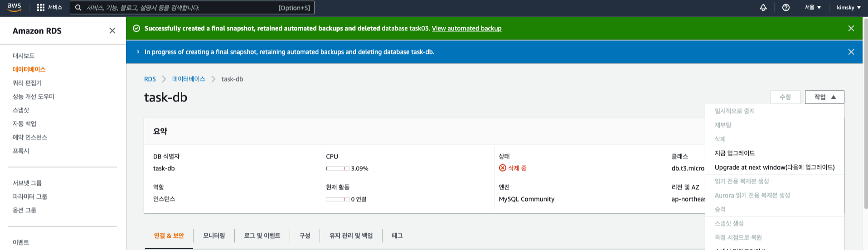Click the task-db DB identifier value
The width and height of the screenshot is (868, 250).
164,168
